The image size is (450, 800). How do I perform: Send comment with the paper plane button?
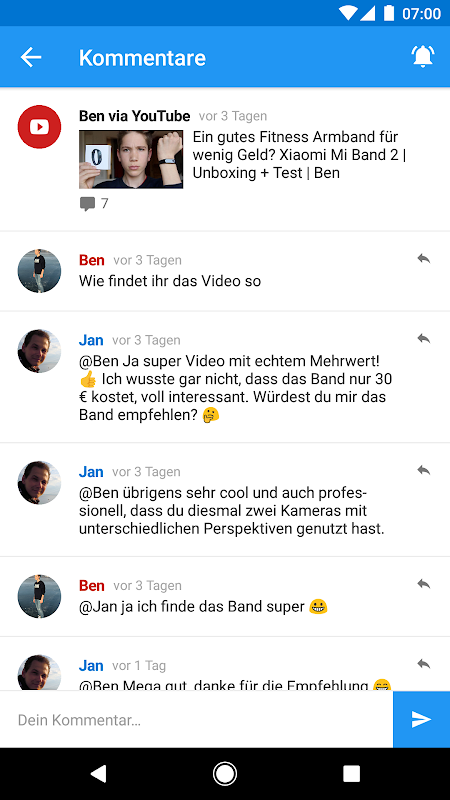(421, 719)
